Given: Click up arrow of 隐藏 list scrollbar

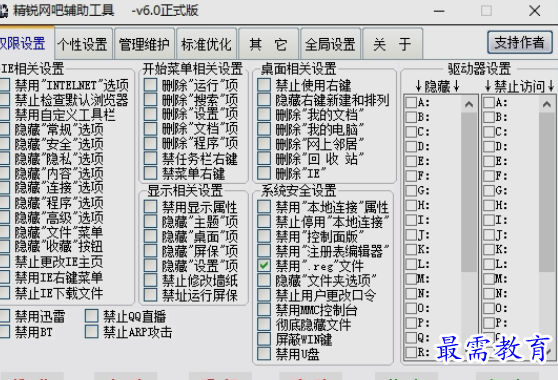Looking at the screenshot, I should coord(469,104).
